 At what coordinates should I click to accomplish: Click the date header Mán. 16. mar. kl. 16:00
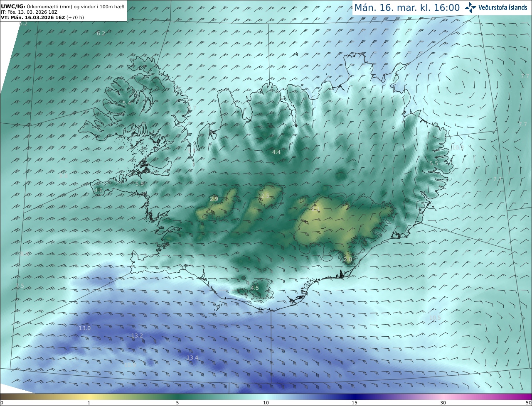click(407, 7)
